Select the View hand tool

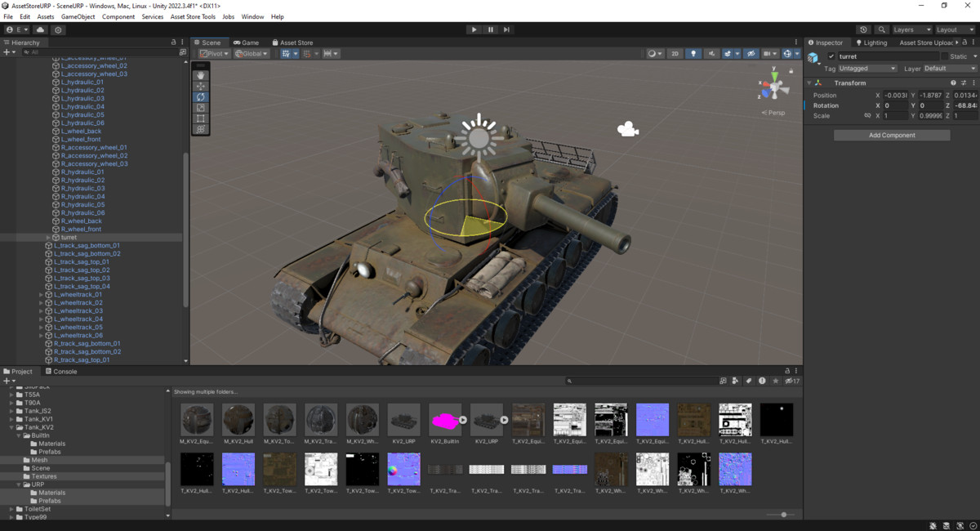[x=201, y=75]
